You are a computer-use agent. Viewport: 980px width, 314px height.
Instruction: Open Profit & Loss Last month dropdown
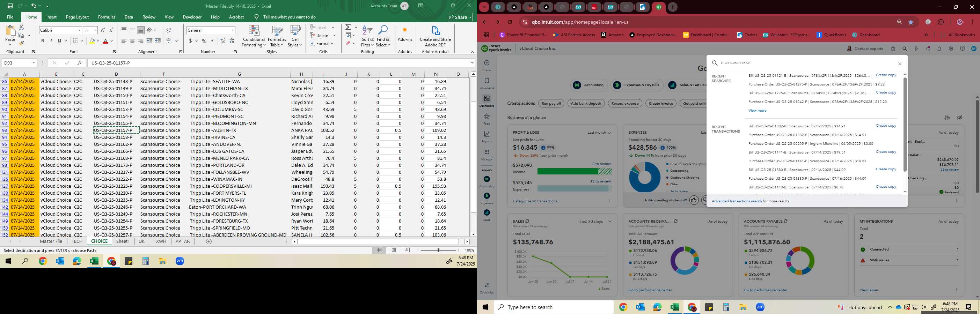click(x=599, y=133)
